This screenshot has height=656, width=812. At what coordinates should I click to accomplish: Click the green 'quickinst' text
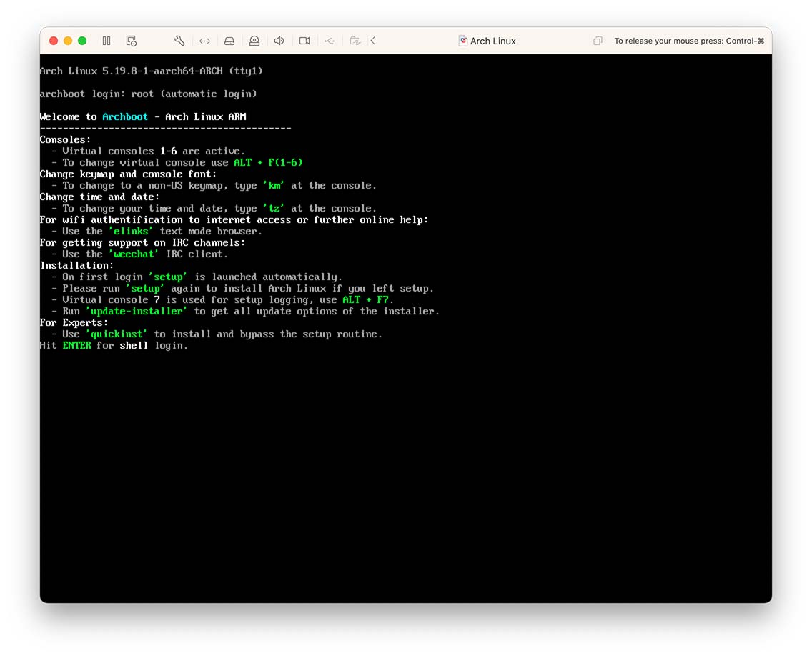click(x=117, y=334)
